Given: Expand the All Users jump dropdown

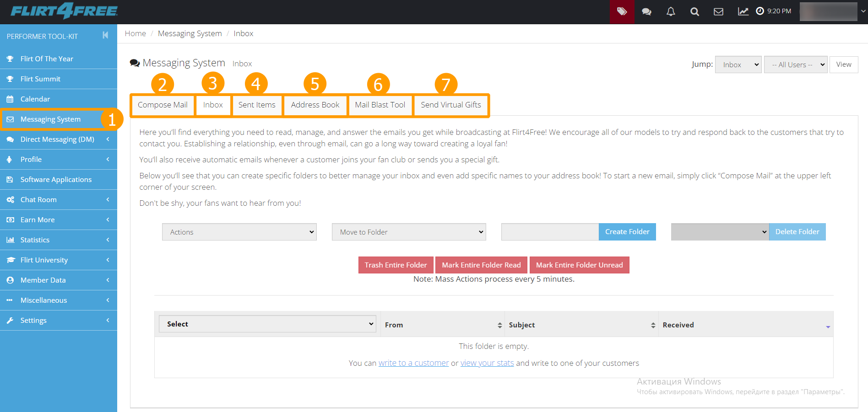Looking at the screenshot, I should pyautogui.click(x=795, y=64).
